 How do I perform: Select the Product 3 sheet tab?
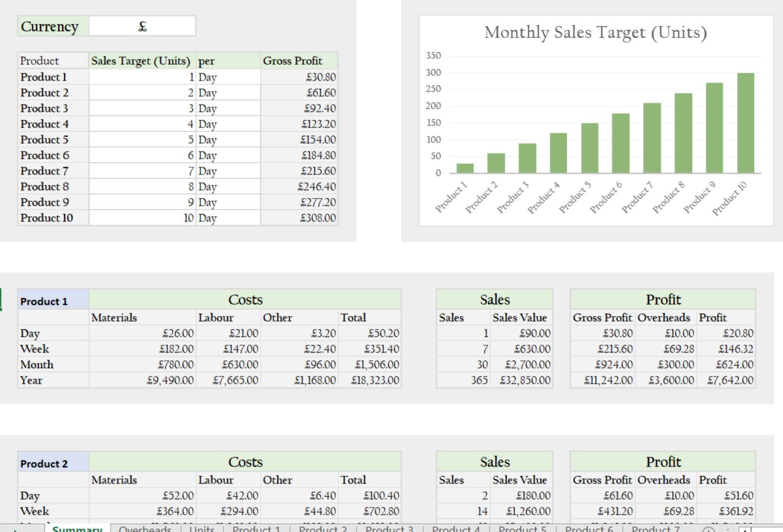pos(390,529)
